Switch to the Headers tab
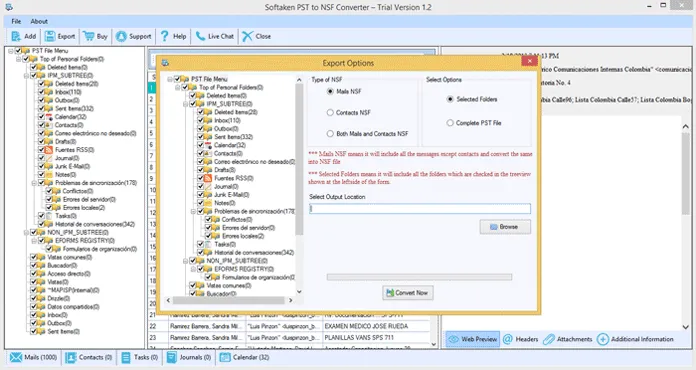The width and height of the screenshot is (696, 370). 521,339
